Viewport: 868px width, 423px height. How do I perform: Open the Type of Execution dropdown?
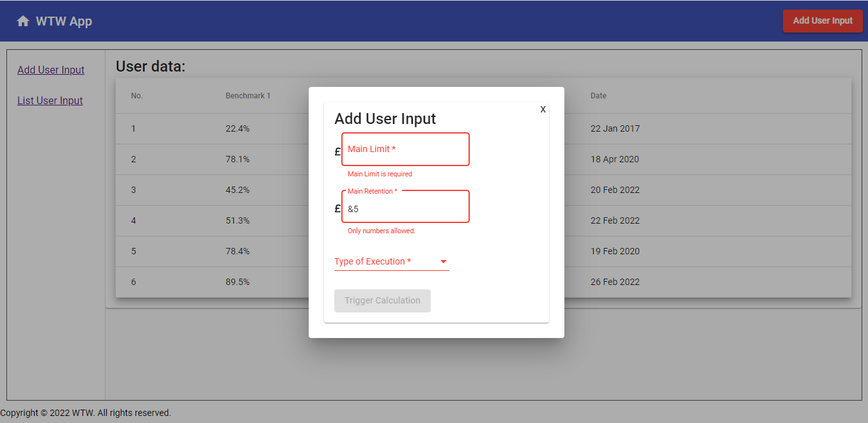click(391, 261)
